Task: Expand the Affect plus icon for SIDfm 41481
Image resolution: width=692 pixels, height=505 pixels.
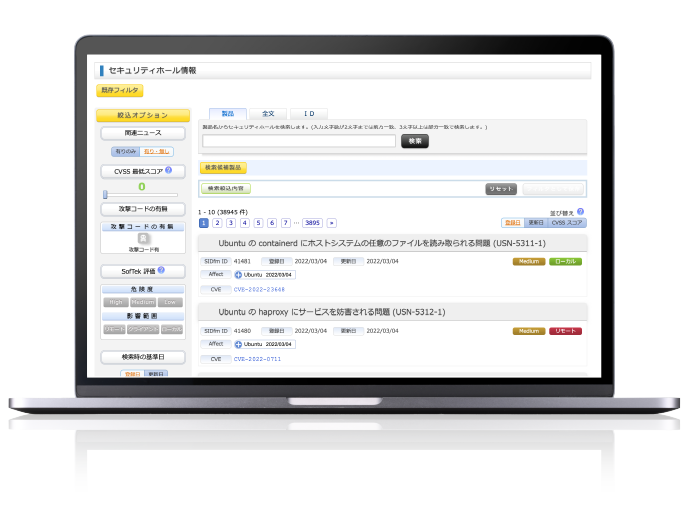Action: pos(238,274)
